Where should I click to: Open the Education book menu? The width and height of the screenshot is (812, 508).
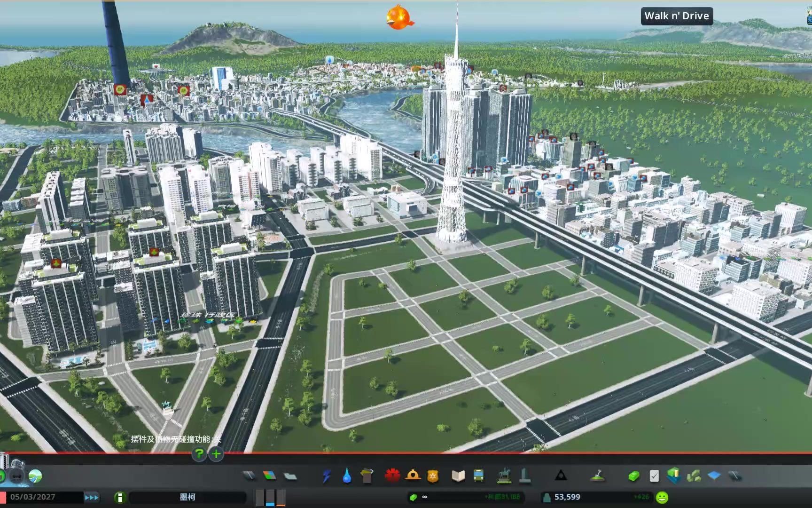(458, 476)
